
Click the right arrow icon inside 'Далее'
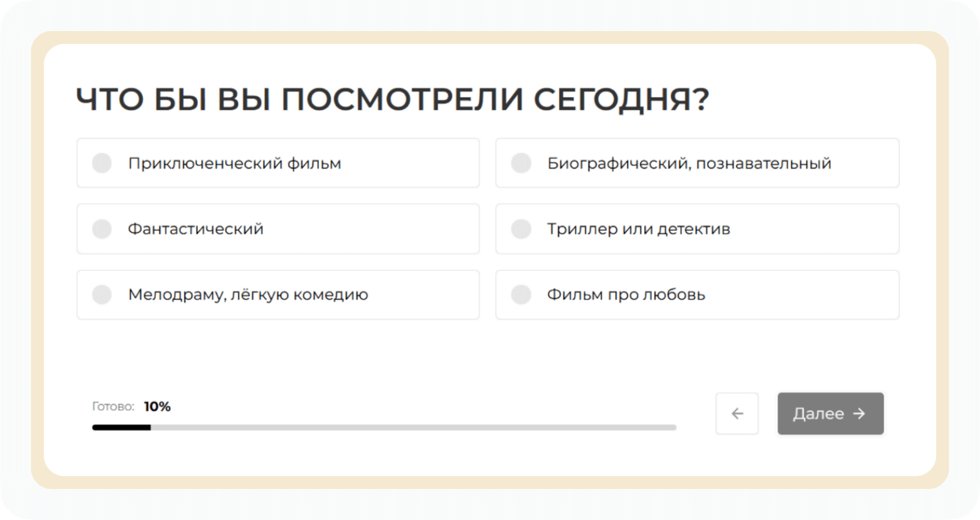click(x=861, y=414)
